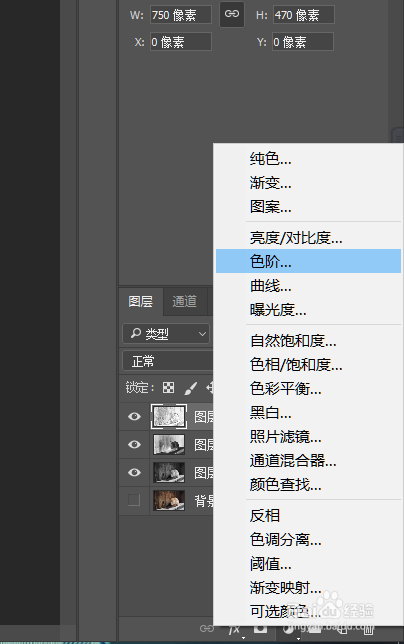The height and width of the screenshot is (644, 404).
Task: Toggle the width-height link constraint icon
Action: pyautogui.click(x=232, y=14)
